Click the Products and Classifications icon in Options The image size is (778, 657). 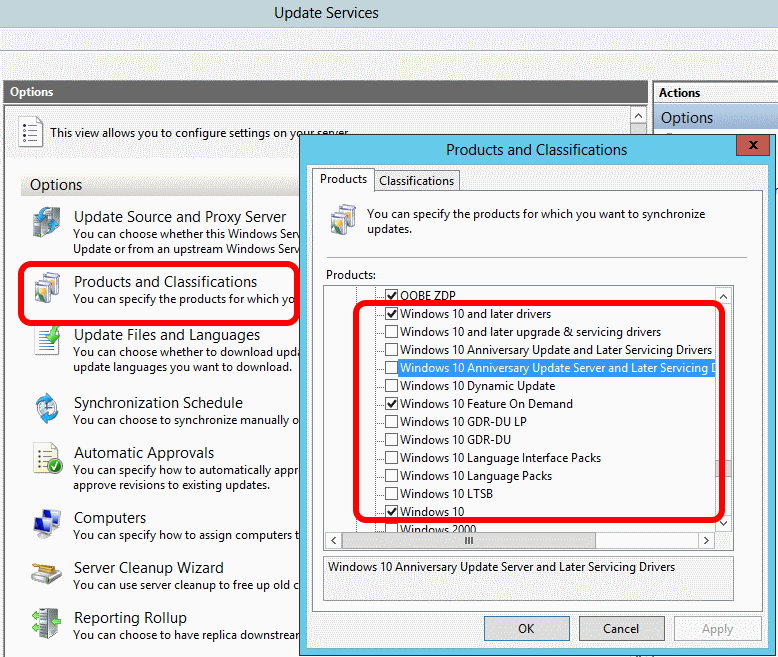(46, 290)
